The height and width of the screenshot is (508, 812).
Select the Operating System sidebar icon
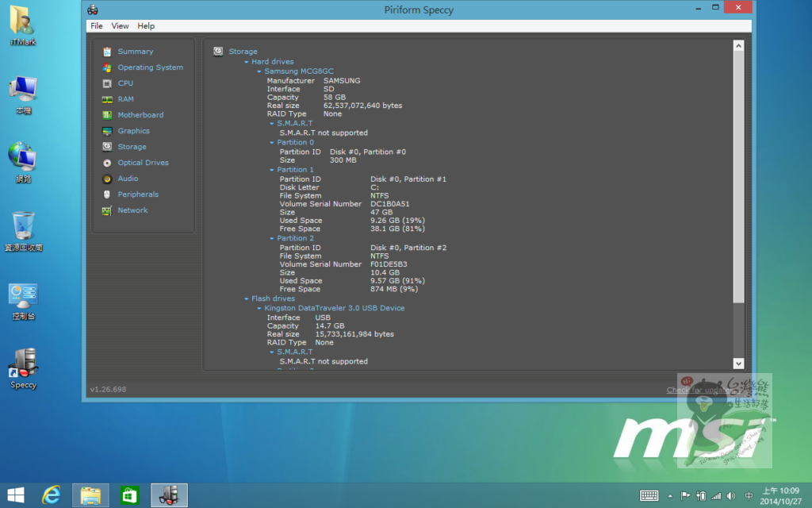[x=107, y=67]
